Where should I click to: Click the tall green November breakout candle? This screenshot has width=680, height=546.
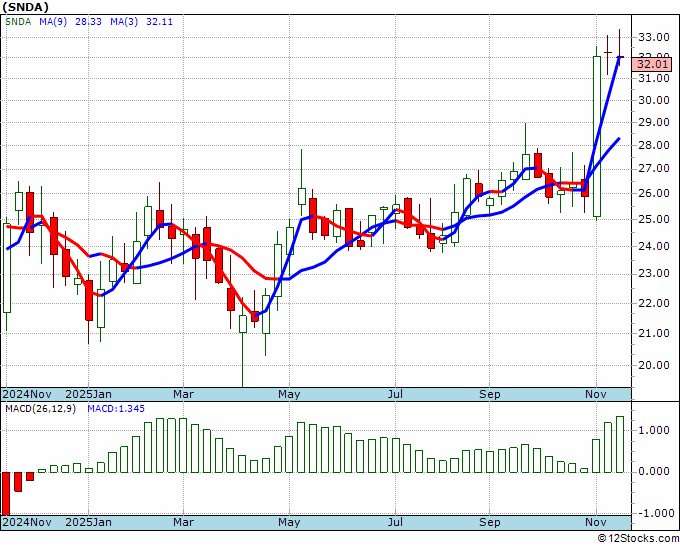coord(597,136)
